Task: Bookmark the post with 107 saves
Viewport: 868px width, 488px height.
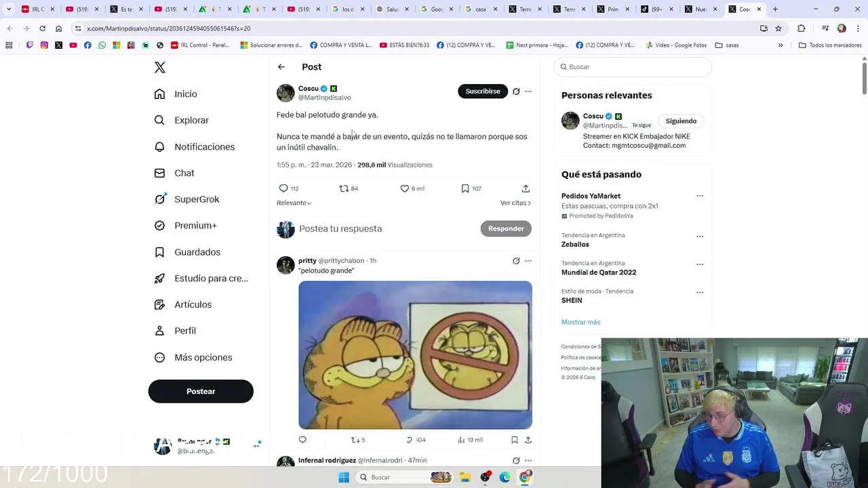Action: click(x=465, y=188)
